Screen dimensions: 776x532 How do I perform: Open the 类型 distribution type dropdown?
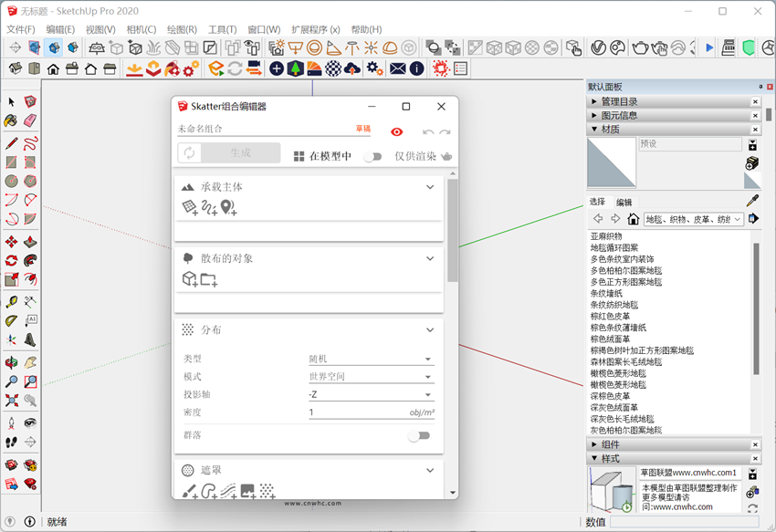click(370, 359)
